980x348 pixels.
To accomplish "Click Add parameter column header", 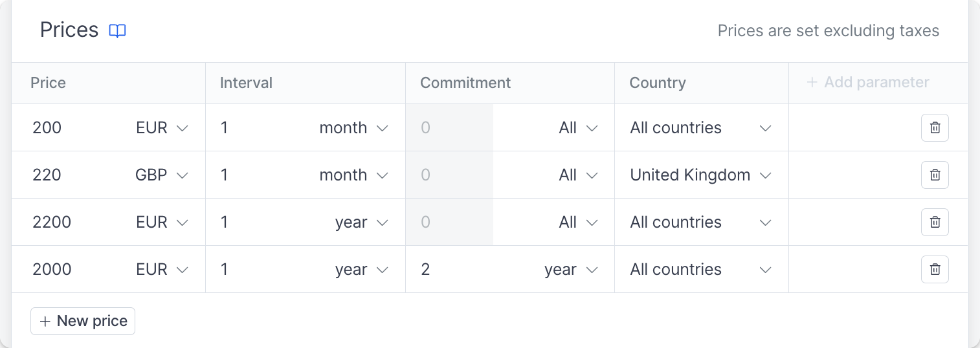I will pos(867,83).
